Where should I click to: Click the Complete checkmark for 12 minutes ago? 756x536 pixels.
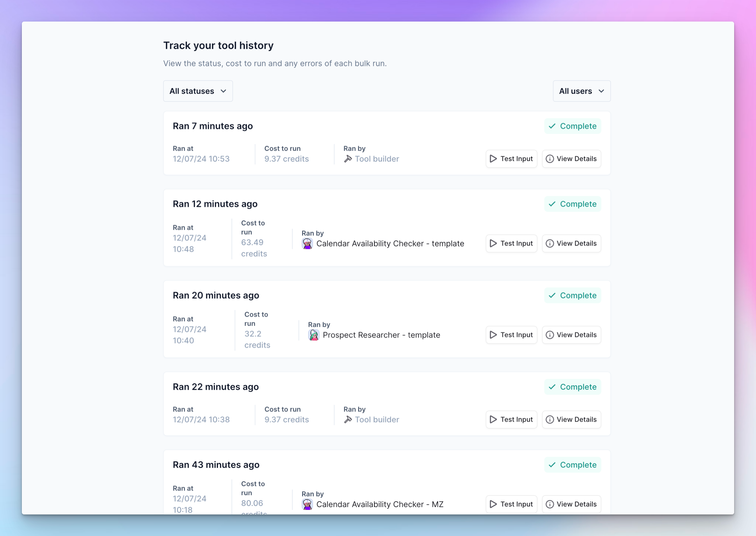552,204
